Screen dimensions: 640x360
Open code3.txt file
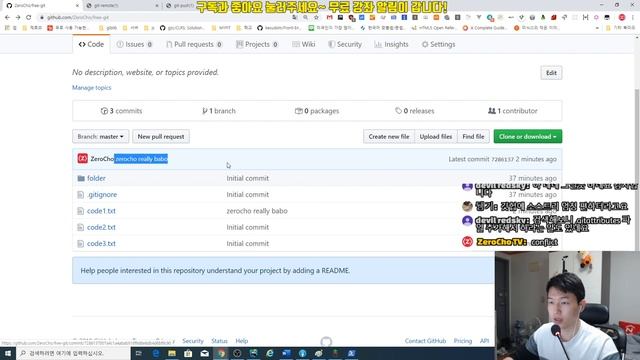(x=101, y=244)
